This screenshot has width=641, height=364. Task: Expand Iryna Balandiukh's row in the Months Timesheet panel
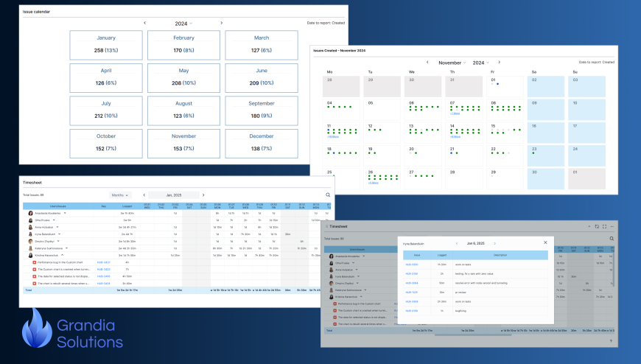tap(59, 234)
